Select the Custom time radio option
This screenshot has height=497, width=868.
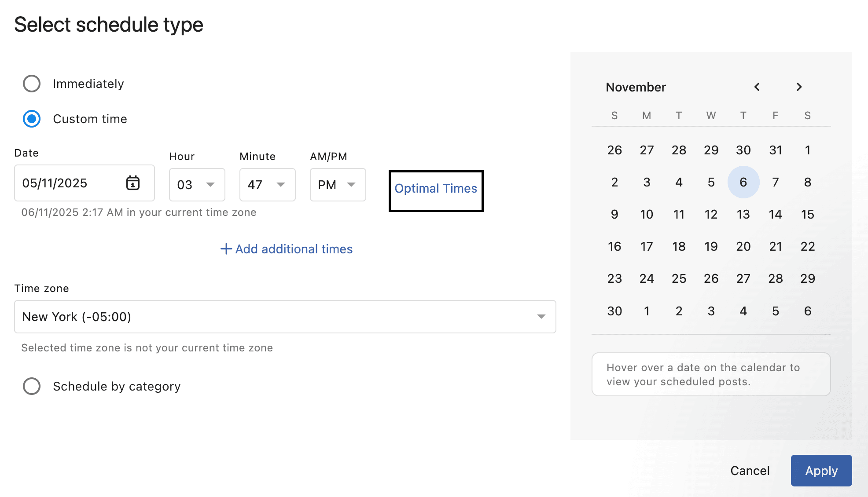pyautogui.click(x=32, y=119)
